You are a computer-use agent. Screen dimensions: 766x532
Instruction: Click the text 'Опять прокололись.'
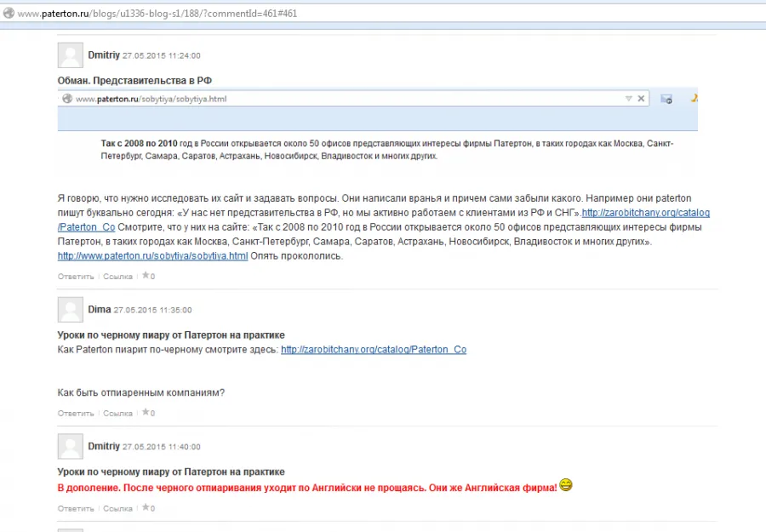296,256
